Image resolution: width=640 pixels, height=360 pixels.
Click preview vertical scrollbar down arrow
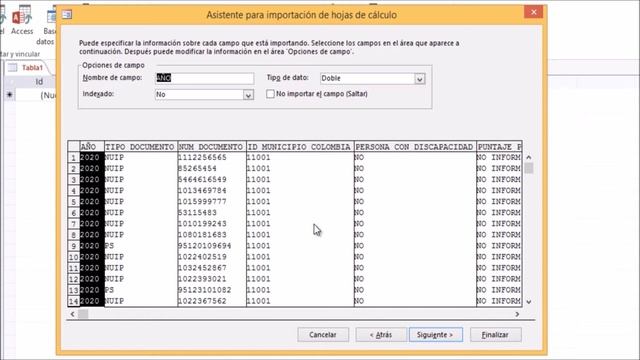(x=529, y=302)
